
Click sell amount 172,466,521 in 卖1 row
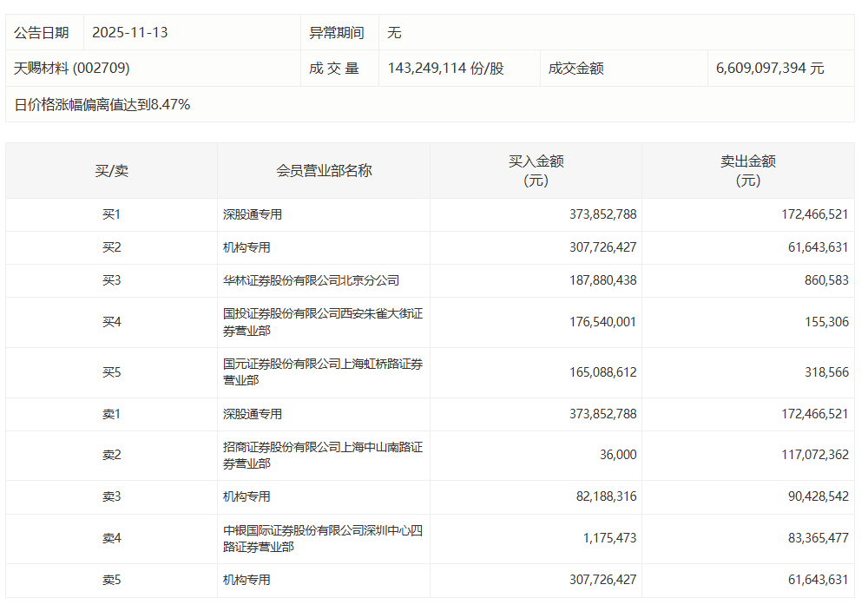(815, 413)
